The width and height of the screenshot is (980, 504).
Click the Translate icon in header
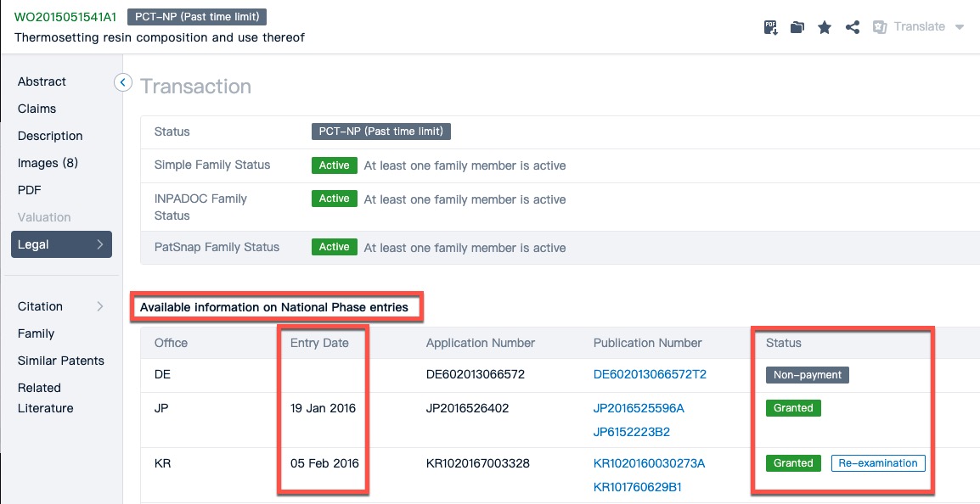point(880,27)
